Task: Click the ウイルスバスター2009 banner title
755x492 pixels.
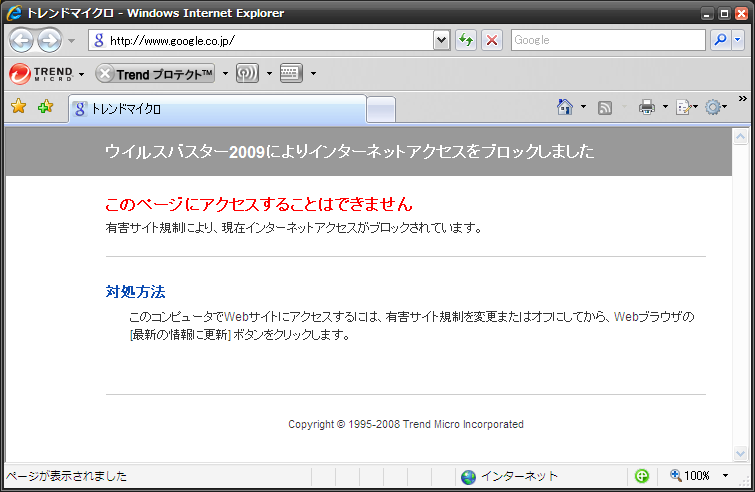Action: tap(350, 152)
